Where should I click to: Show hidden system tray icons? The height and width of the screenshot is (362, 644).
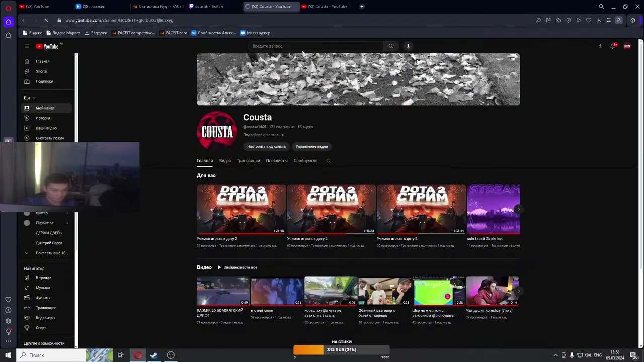(x=555, y=355)
